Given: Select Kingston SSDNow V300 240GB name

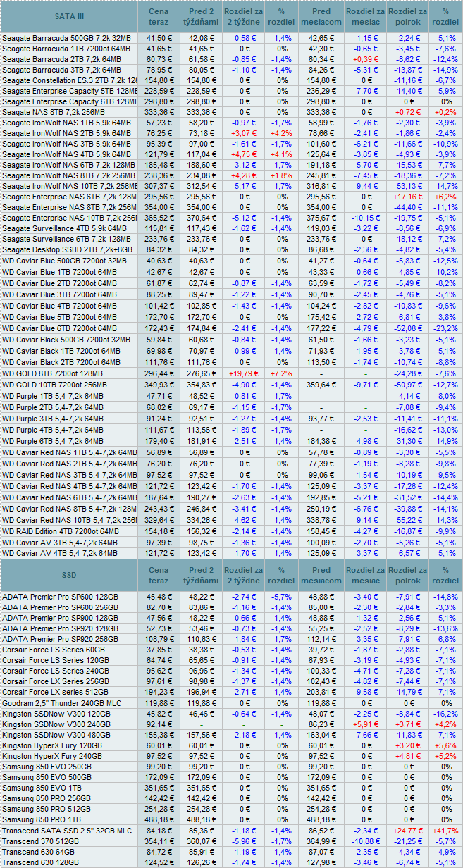Looking at the screenshot, I should (56, 724).
